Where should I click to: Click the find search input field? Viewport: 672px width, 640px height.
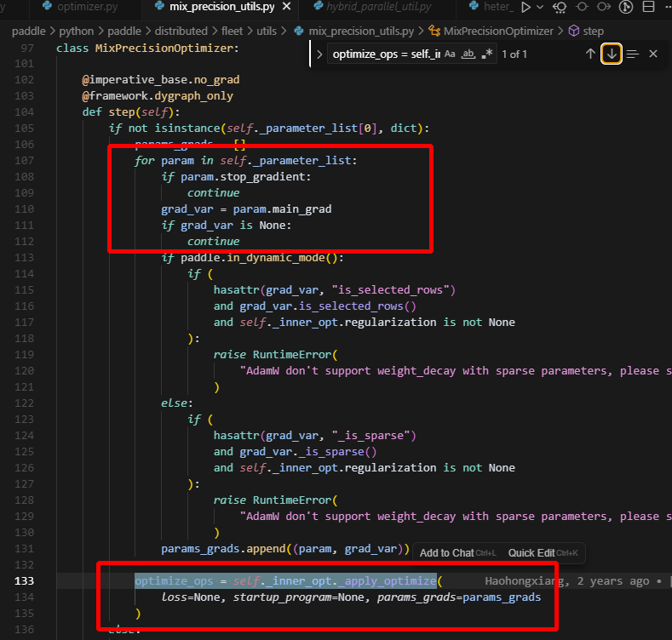point(385,54)
